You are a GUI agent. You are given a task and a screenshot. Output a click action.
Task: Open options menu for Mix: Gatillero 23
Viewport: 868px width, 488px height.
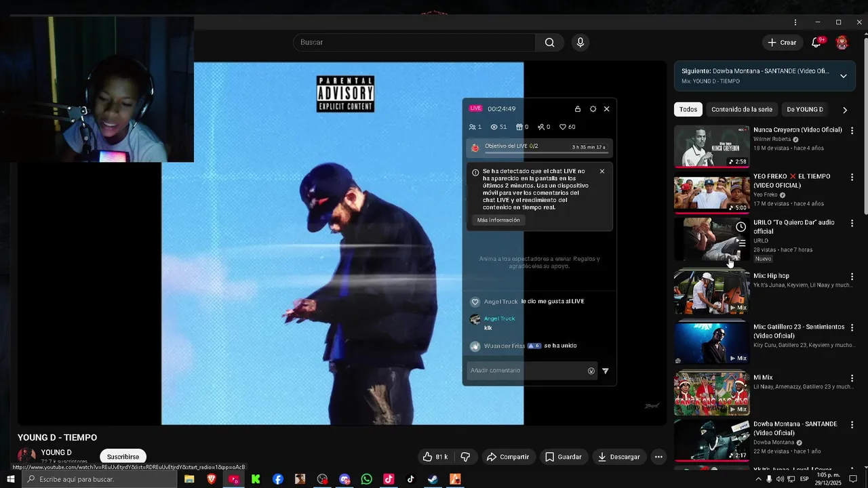(x=852, y=327)
